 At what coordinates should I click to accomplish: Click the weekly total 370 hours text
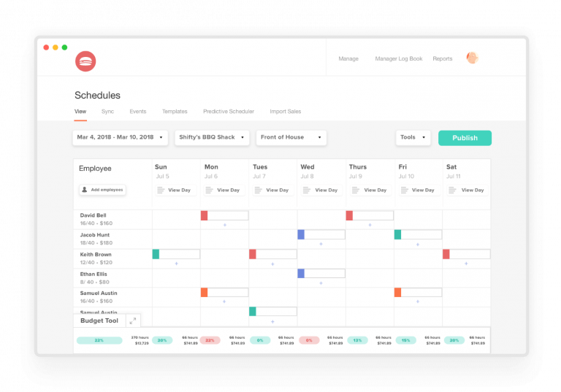coord(140,338)
